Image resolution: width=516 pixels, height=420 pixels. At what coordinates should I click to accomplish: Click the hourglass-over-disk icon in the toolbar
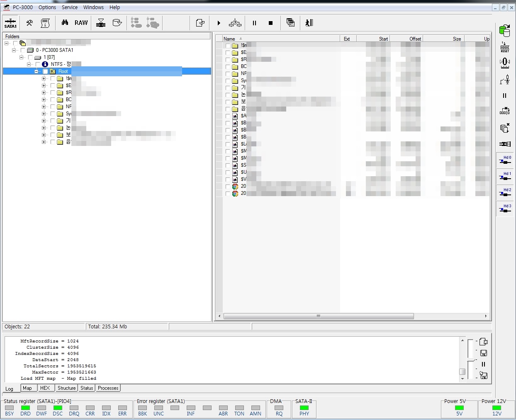coord(101,23)
